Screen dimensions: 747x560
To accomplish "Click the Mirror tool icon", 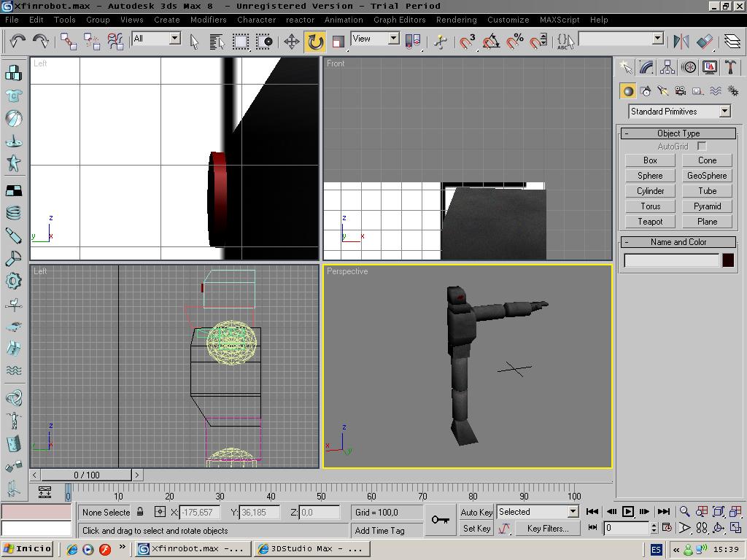I will click(681, 41).
